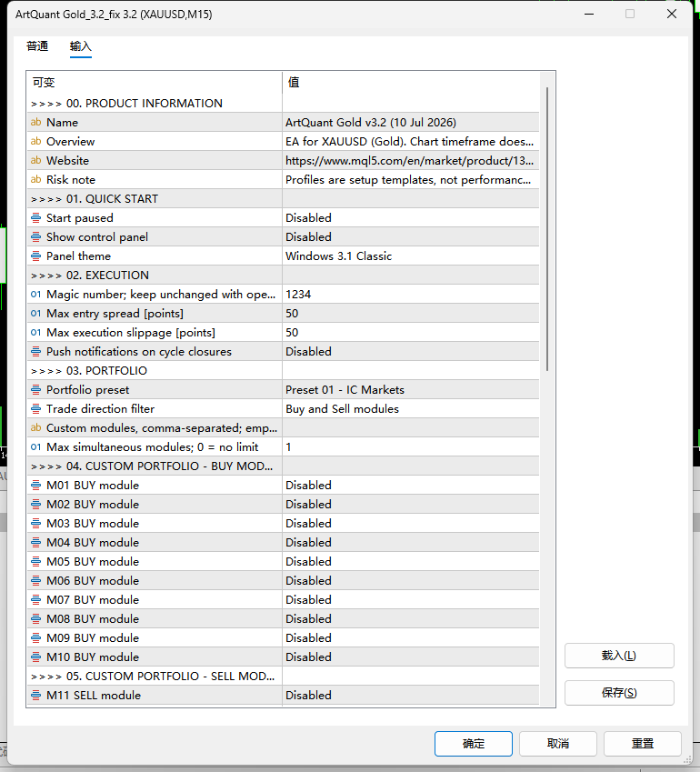
Task: Click the icon beside M11 SELL module
Action: [x=36, y=696]
